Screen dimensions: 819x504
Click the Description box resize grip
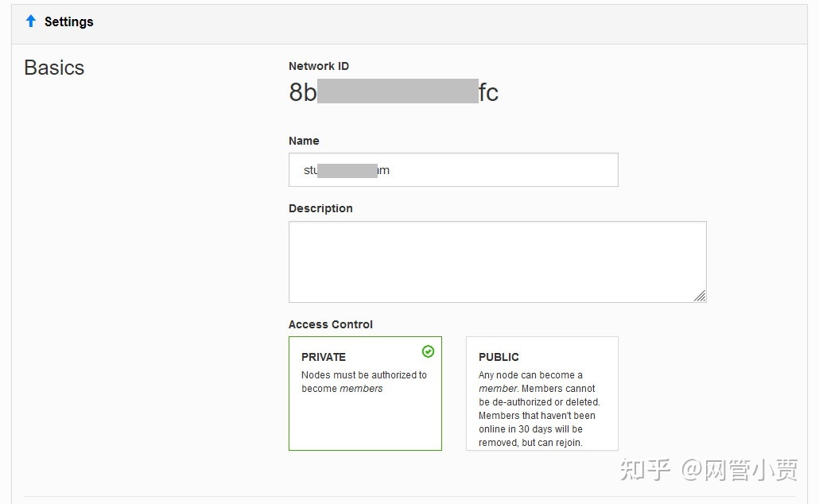click(x=700, y=297)
